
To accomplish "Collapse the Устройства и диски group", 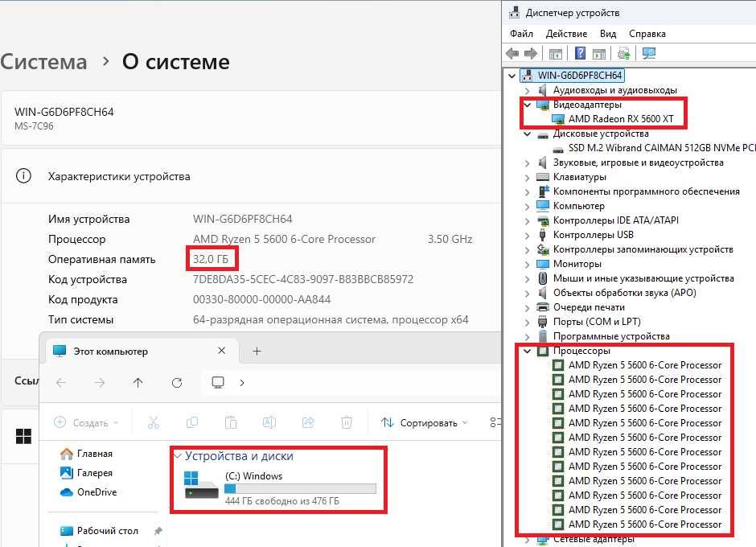I will click(x=178, y=456).
